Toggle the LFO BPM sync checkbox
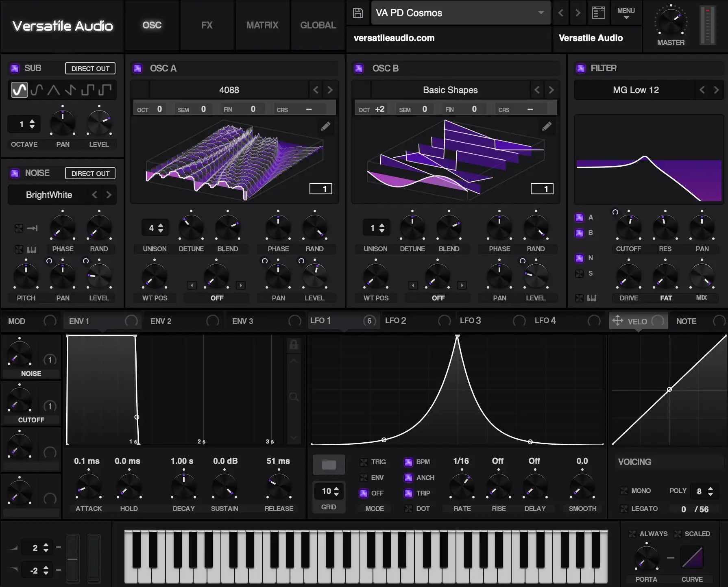728x587 pixels. [x=408, y=462]
